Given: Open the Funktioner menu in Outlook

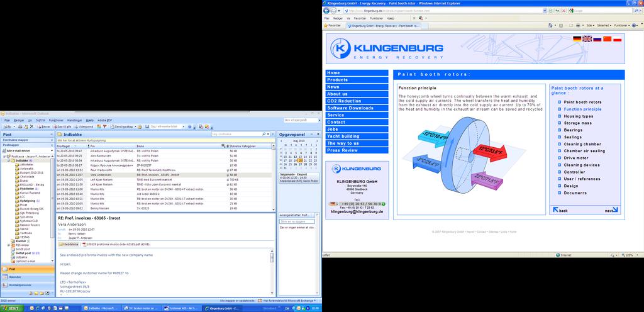Looking at the screenshot, I should pos(56,120).
